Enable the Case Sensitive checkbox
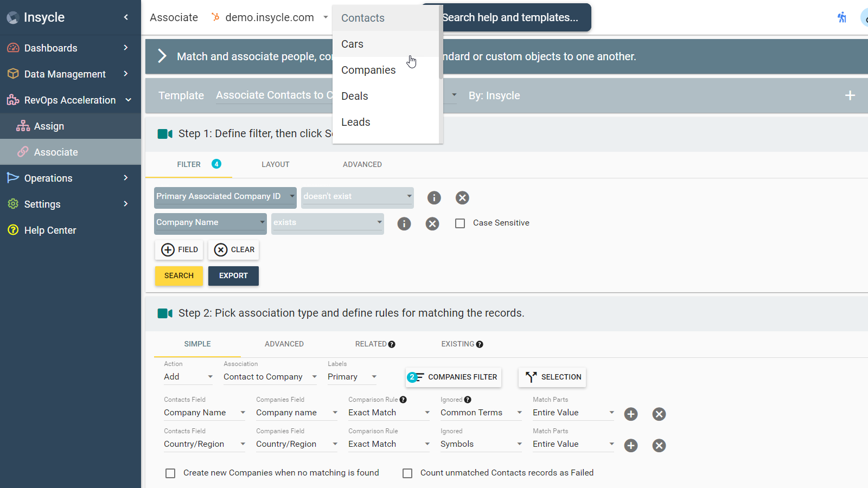The height and width of the screenshot is (488, 868). [460, 223]
